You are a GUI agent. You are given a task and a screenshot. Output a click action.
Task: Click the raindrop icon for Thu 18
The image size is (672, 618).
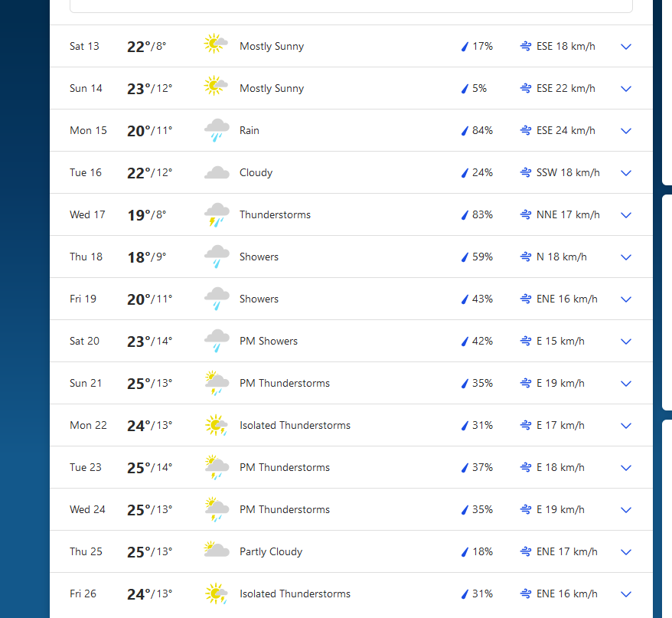[464, 257]
